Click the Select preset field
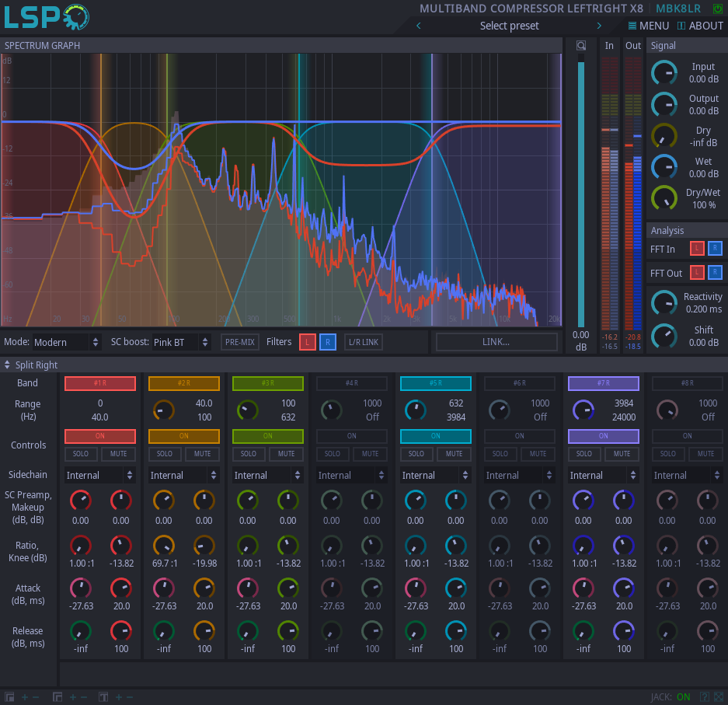Viewport: 728px width, 705px height. [509, 26]
